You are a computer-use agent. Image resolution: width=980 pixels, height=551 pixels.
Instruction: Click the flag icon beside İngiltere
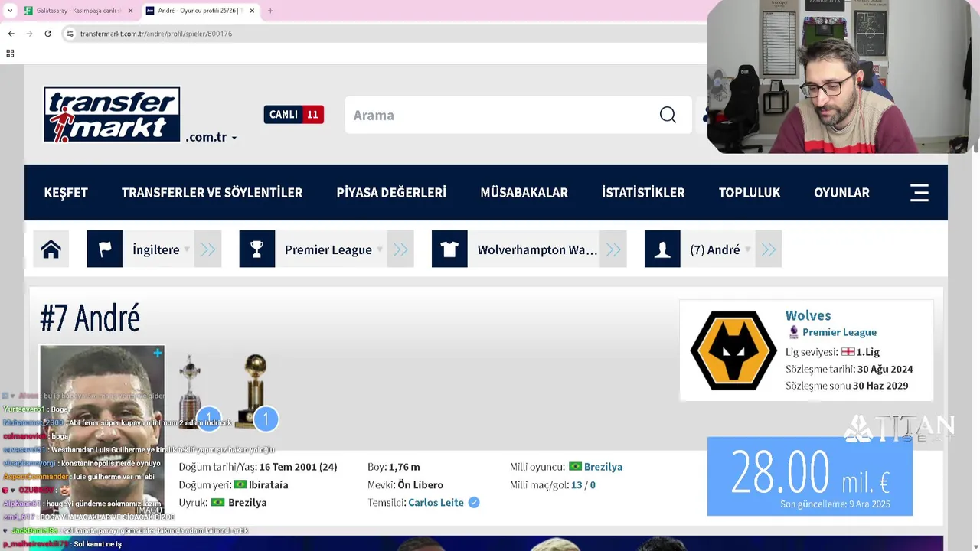coord(105,249)
